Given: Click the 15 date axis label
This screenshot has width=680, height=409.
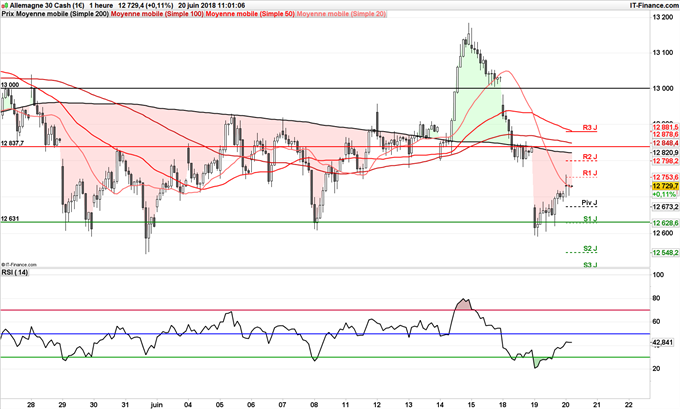Looking at the screenshot, I should point(471,405).
